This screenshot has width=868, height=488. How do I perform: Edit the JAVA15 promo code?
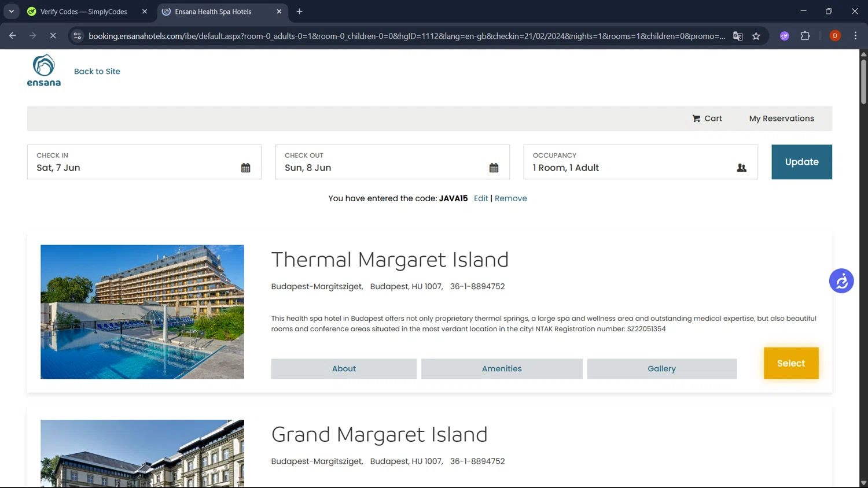coord(481,198)
